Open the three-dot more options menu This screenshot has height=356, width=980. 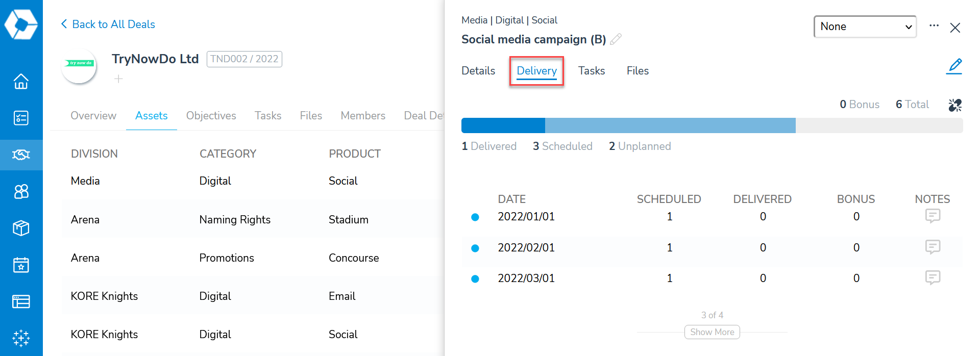point(934,26)
